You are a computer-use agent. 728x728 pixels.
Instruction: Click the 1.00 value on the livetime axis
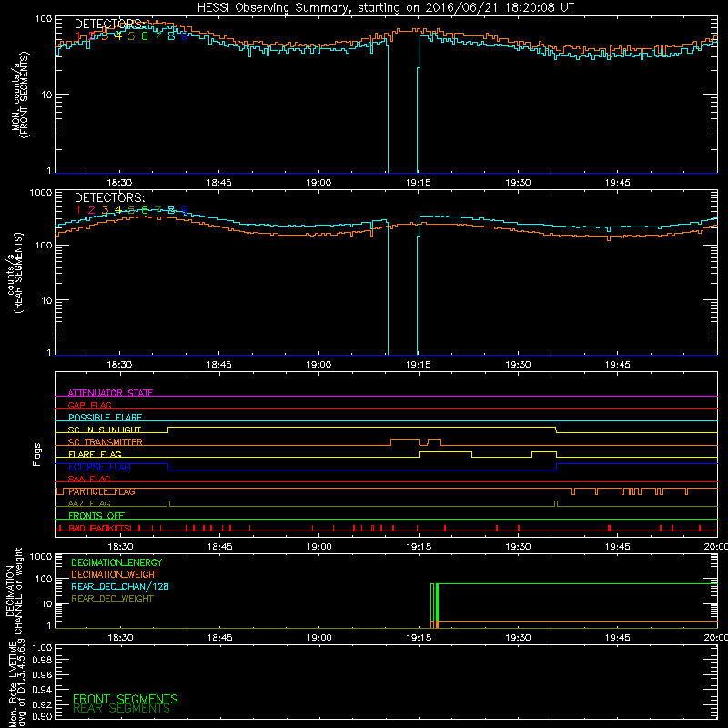(x=42, y=647)
